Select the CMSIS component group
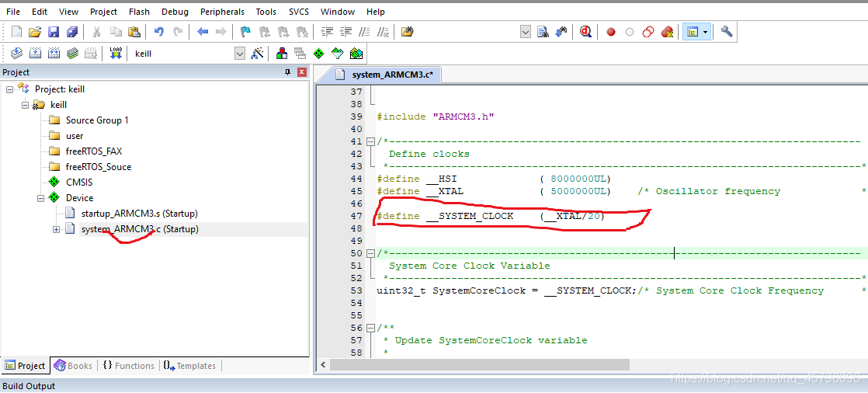This screenshot has width=868, height=393. [79, 182]
